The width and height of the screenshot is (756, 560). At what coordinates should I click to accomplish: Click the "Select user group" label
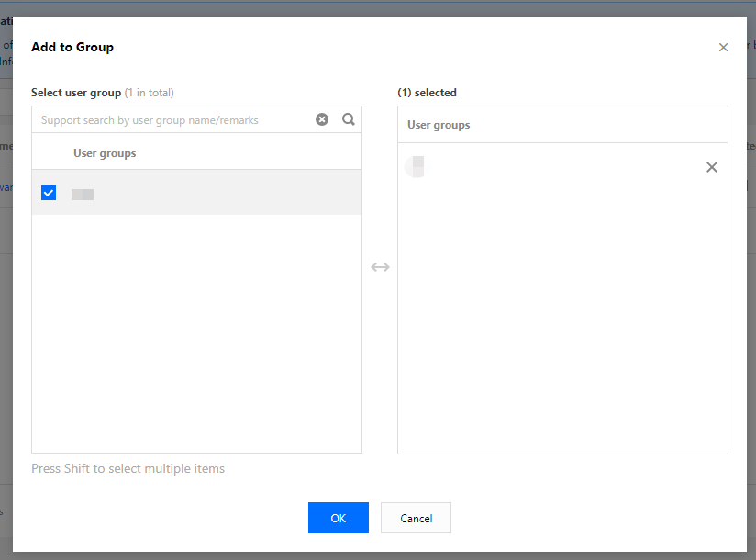[x=76, y=93]
